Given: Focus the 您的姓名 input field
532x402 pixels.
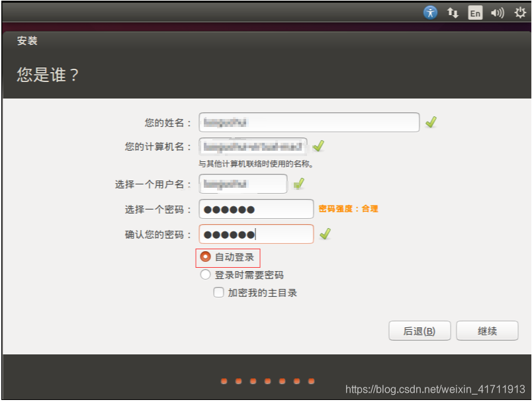Looking at the screenshot, I should [309, 122].
